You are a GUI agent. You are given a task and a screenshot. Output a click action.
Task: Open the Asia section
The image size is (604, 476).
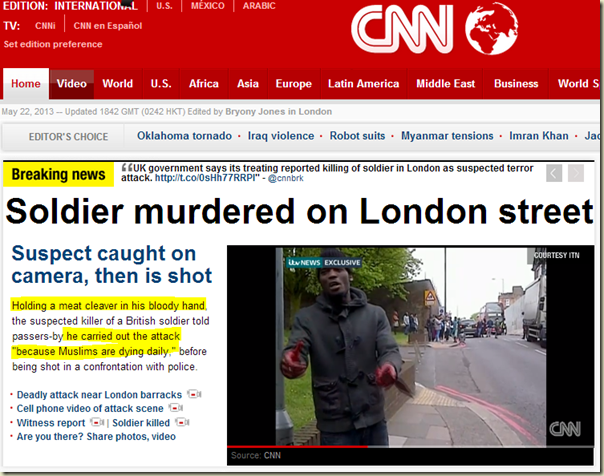[x=248, y=84]
